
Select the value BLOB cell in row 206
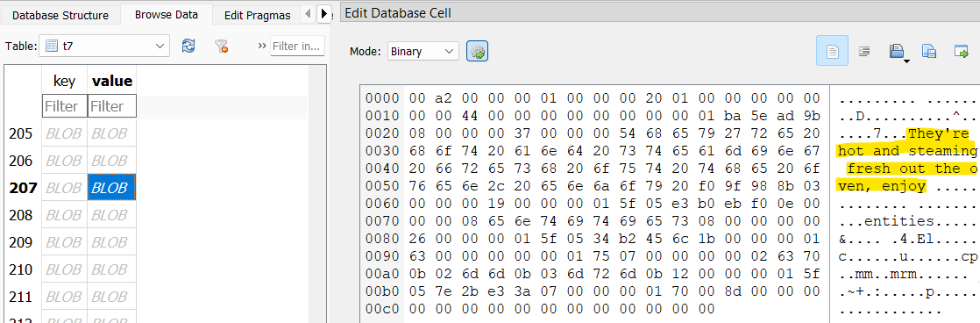tap(112, 161)
